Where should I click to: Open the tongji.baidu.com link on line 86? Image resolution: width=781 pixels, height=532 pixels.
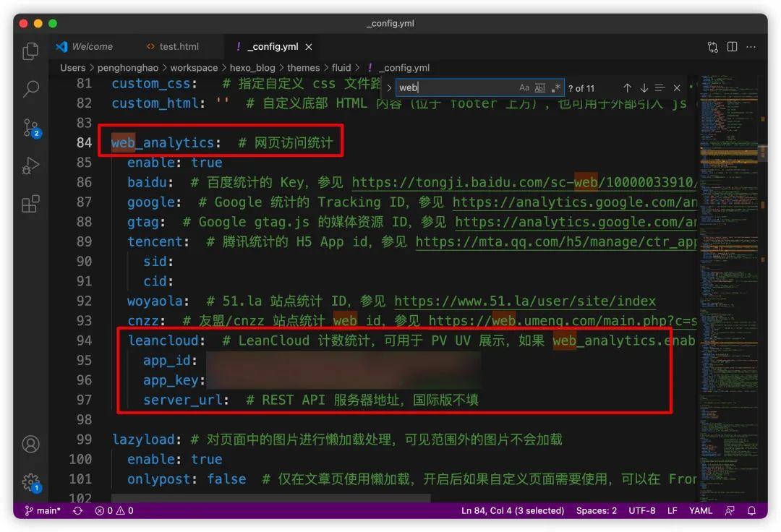[524, 183]
